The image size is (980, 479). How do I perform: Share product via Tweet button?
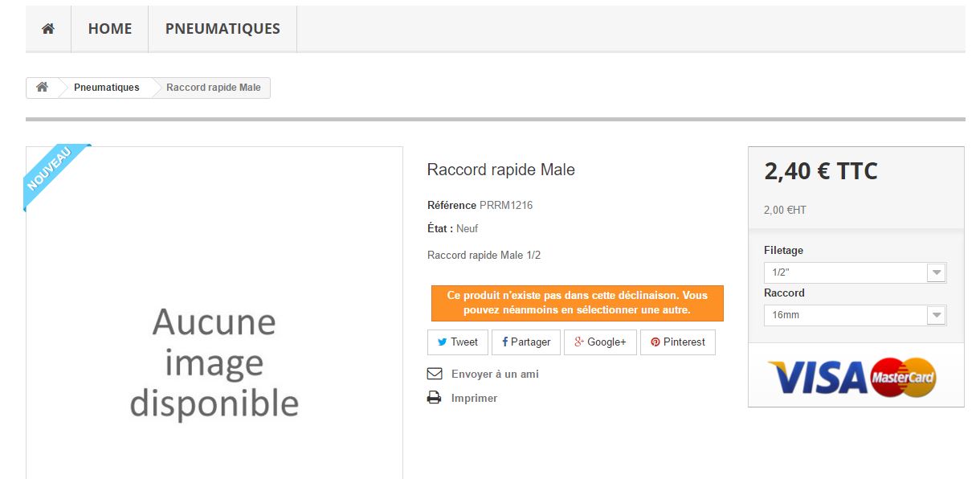coord(458,342)
